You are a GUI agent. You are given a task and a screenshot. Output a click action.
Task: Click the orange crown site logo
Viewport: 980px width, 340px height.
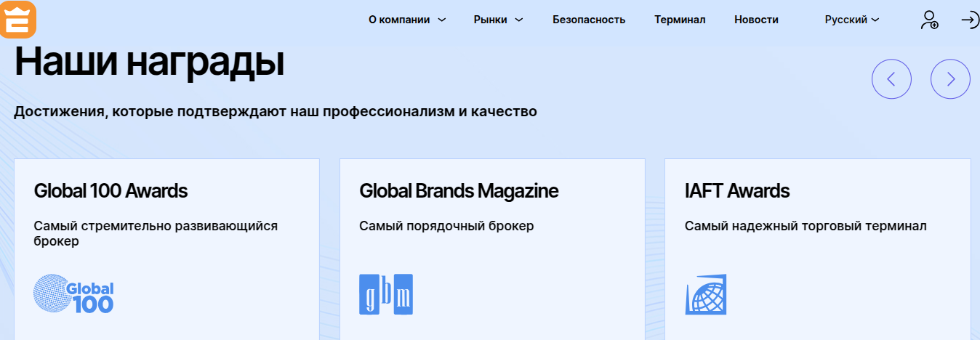pyautogui.click(x=17, y=18)
